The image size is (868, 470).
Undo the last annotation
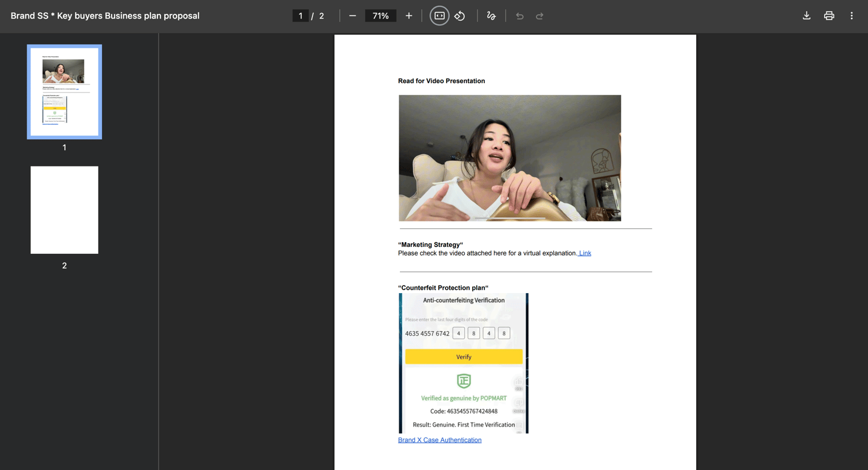coord(520,16)
